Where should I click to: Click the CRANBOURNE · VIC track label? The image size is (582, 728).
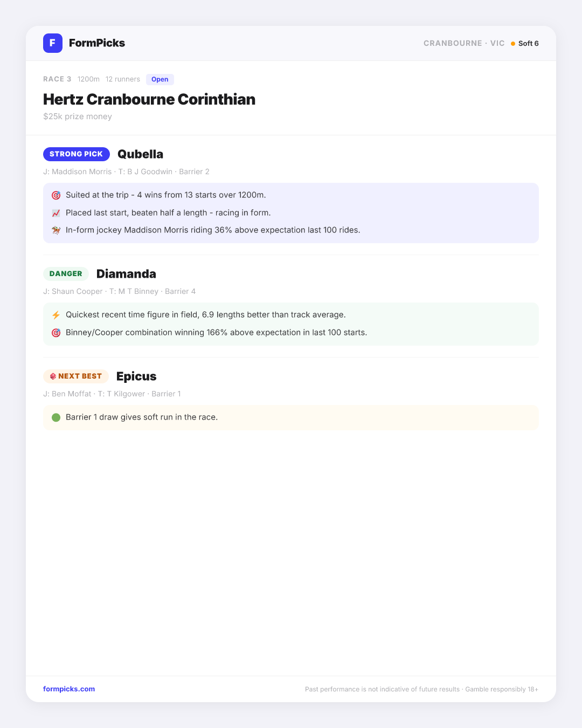(464, 43)
